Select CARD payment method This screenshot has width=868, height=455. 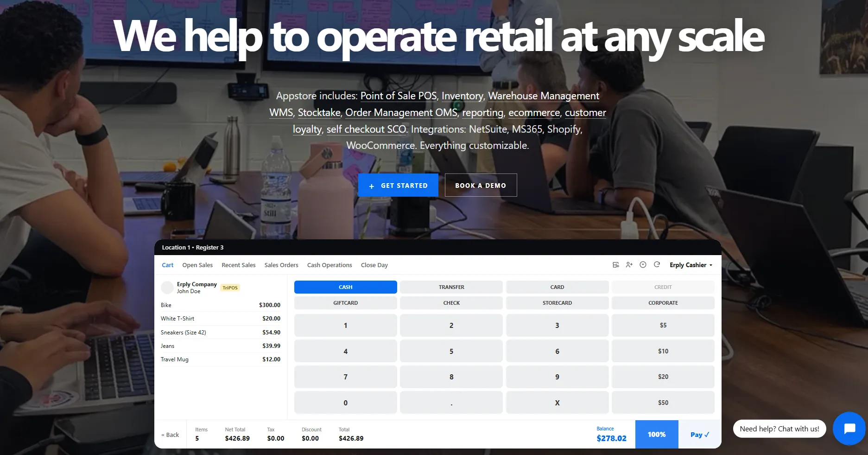click(x=557, y=287)
